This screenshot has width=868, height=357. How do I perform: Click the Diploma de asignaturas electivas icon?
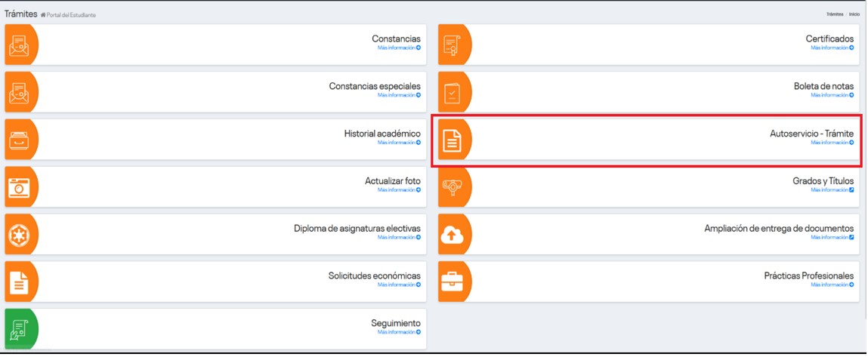[x=18, y=235]
